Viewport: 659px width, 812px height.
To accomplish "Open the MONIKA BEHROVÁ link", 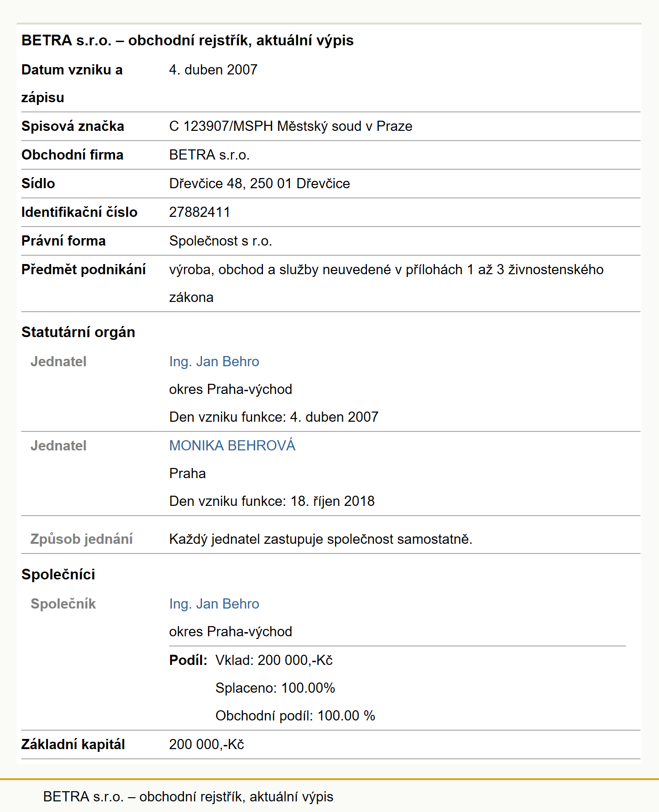I will (232, 445).
